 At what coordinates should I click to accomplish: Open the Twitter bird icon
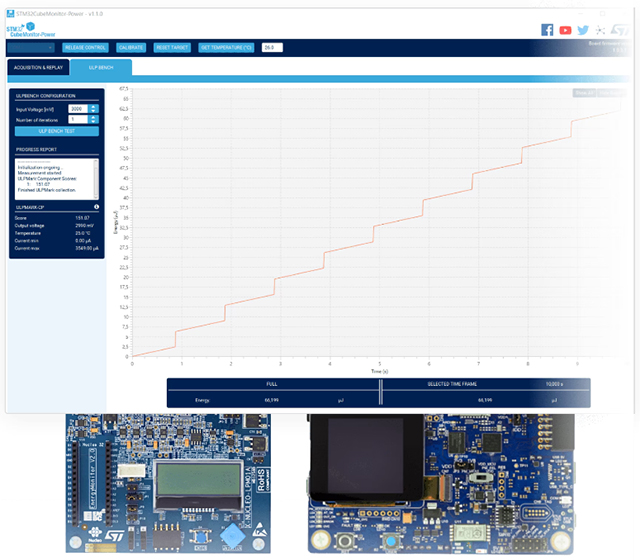point(583,30)
